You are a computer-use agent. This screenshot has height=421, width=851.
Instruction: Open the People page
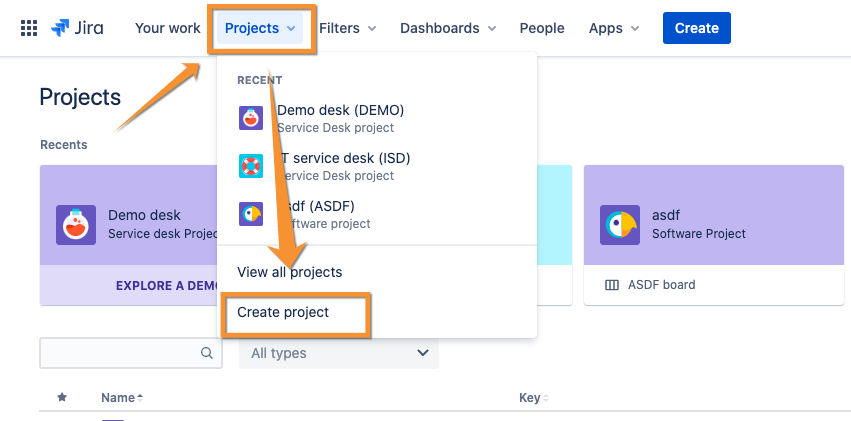tap(542, 28)
